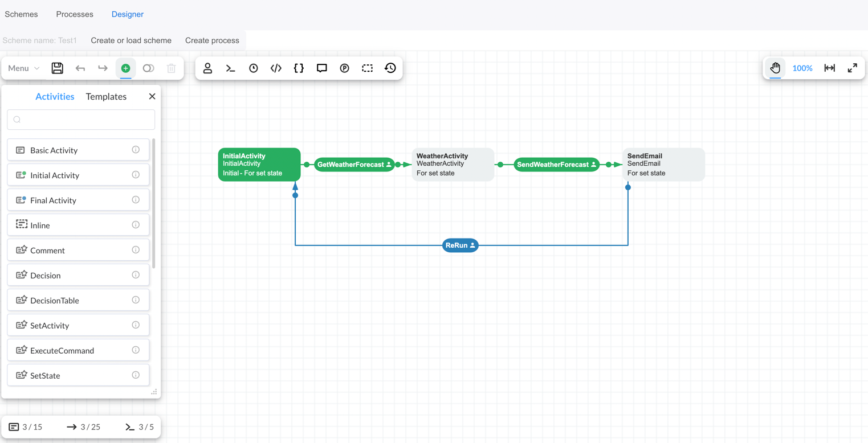
Task: Click the panel resize grip
Action: pyautogui.click(x=154, y=392)
